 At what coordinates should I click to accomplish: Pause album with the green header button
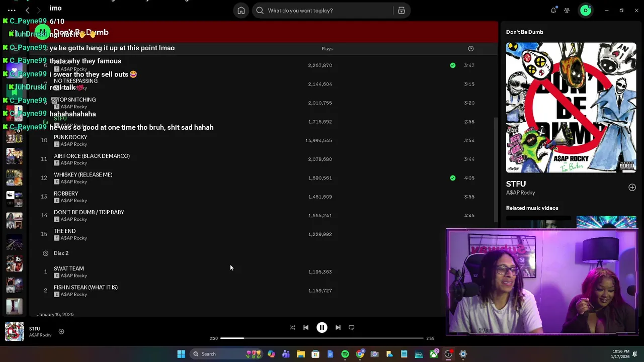coord(42,33)
